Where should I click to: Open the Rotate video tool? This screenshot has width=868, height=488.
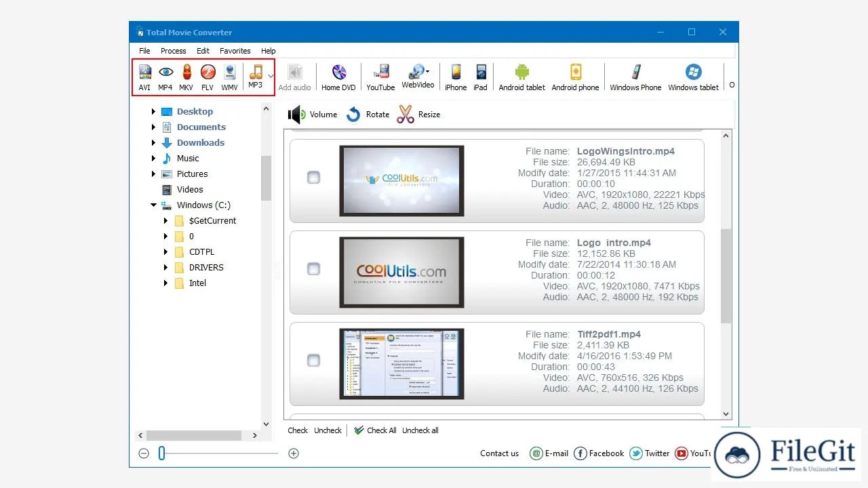[368, 115]
